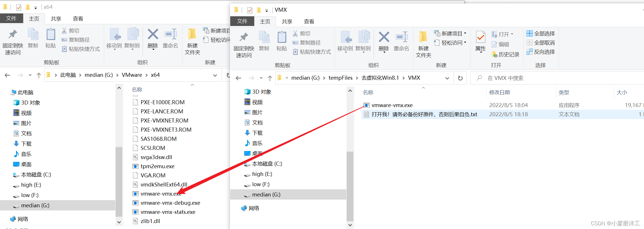Click search box in VMX window
Image resolution: width=644 pixels, height=229 pixels.
tap(558, 78)
